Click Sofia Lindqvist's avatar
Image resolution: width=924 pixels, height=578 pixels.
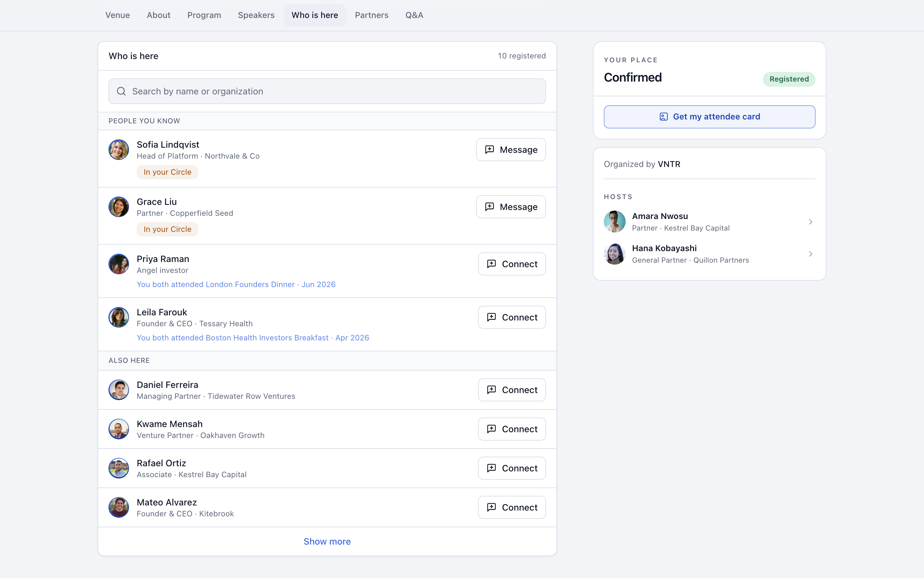pyautogui.click(x=119, y=149)
